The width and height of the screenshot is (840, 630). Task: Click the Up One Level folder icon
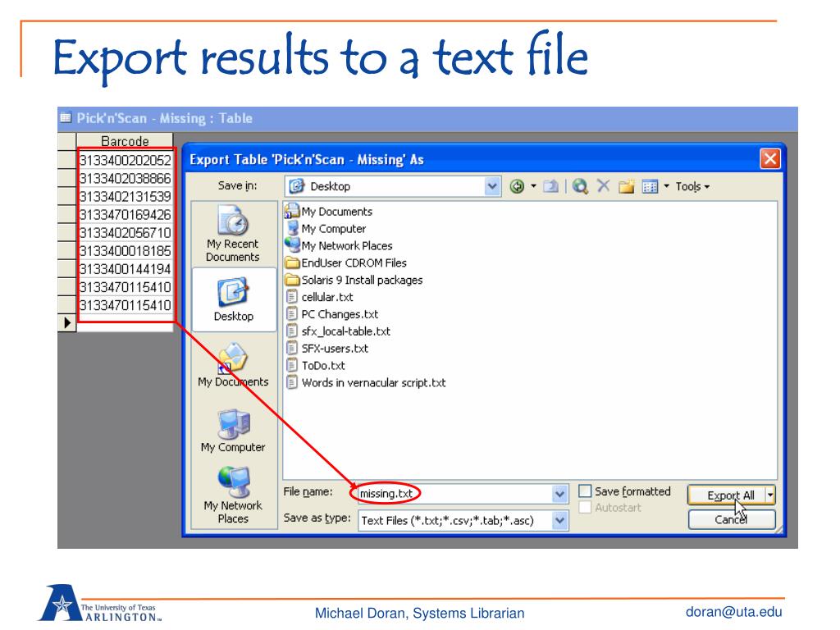(x=550, y=186)
